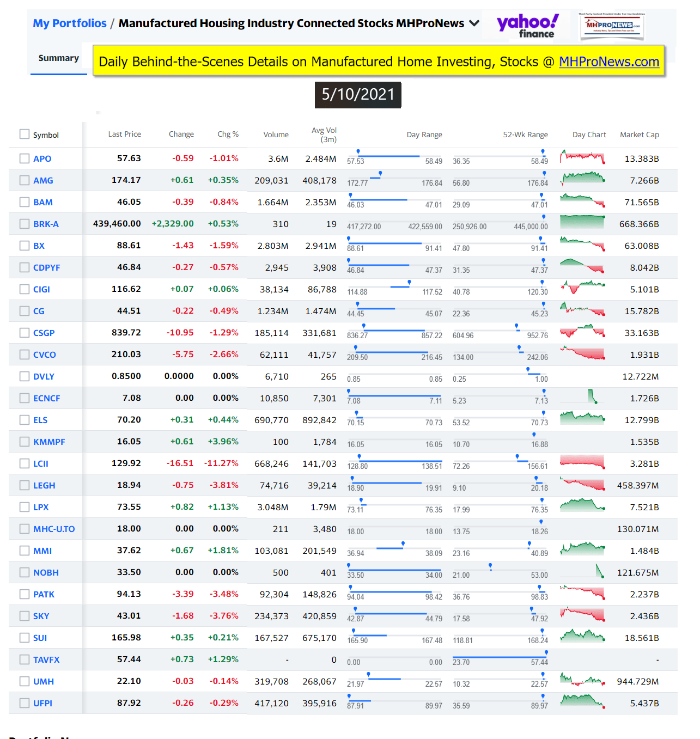Screen dimensions: 700x739
Task: Open the PATK ticker link
Action: pos(44,594)
